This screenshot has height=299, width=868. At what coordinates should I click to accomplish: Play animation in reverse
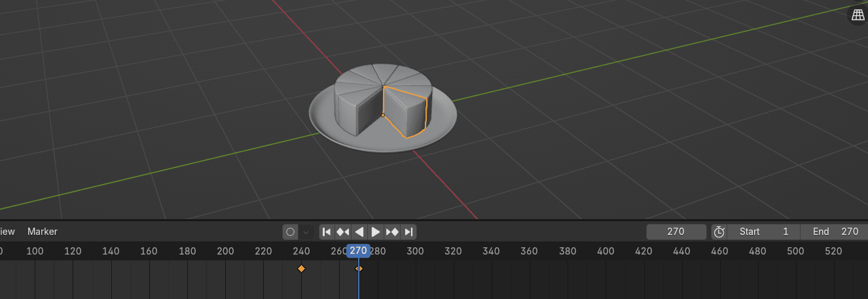tap(359, 232)
